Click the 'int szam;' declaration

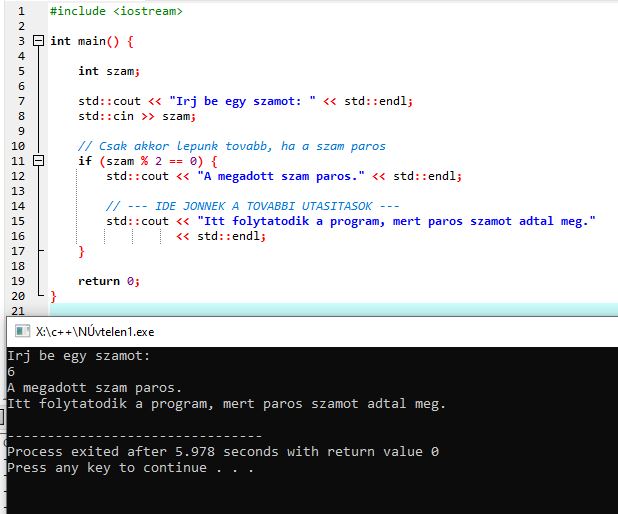click(109, 71)
